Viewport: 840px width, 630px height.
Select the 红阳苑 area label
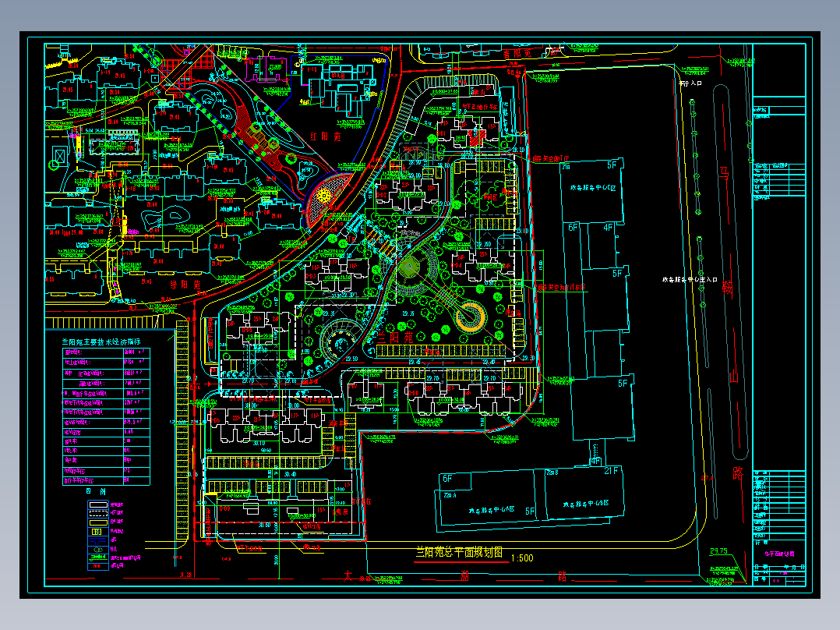coord(325,136)
